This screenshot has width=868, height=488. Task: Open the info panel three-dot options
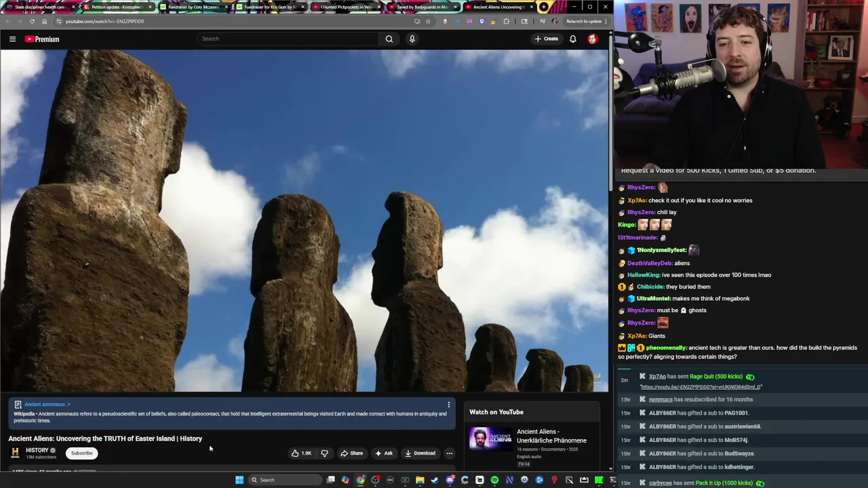click(448, 405)
